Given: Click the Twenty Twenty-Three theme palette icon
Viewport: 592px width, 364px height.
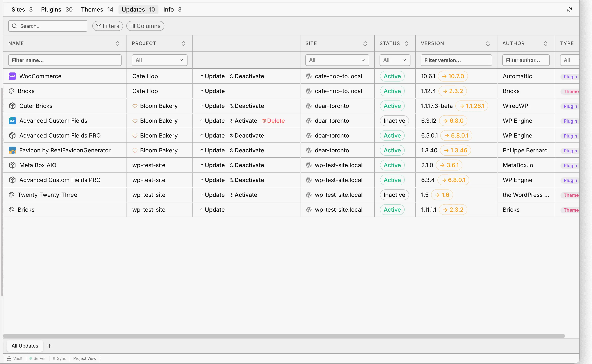Looking at the screenshot, I should pos(12,195).
